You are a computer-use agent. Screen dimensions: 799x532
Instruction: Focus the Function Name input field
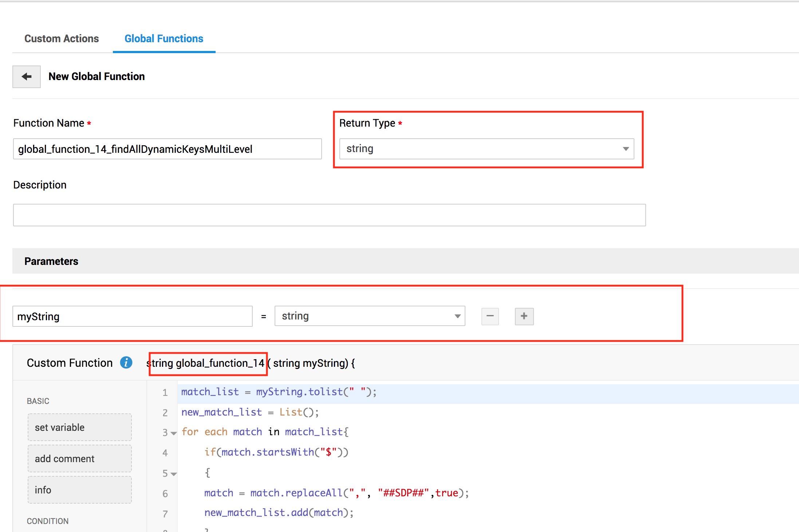167,149
